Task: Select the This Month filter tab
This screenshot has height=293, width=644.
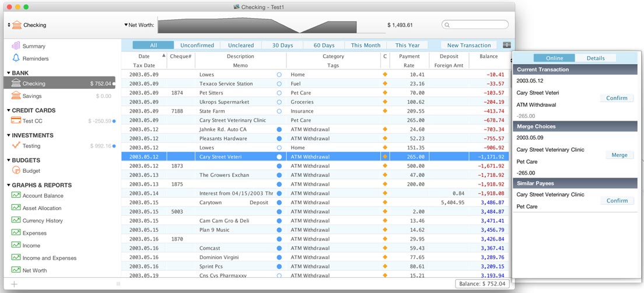Action: pos(366,45)
